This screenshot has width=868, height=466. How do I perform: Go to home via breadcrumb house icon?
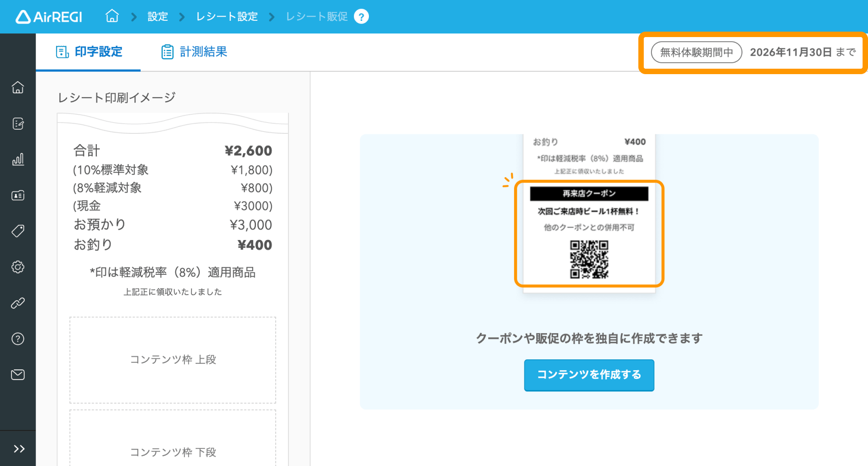(x=112, y=16)
